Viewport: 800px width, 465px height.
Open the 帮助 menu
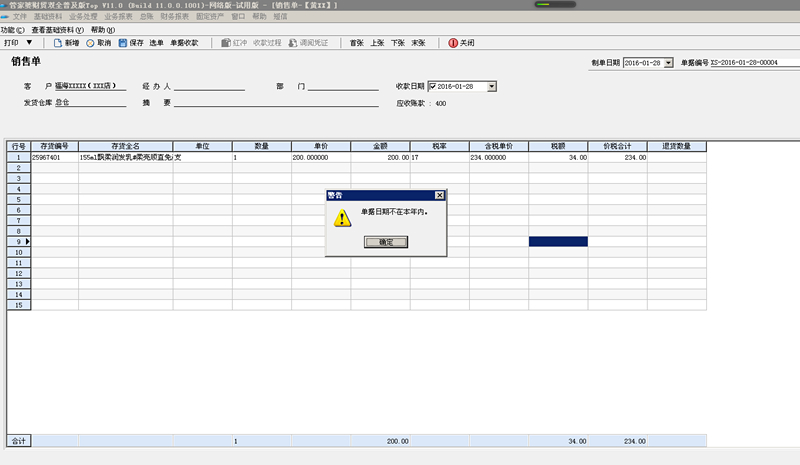click(x=103, y=30)
